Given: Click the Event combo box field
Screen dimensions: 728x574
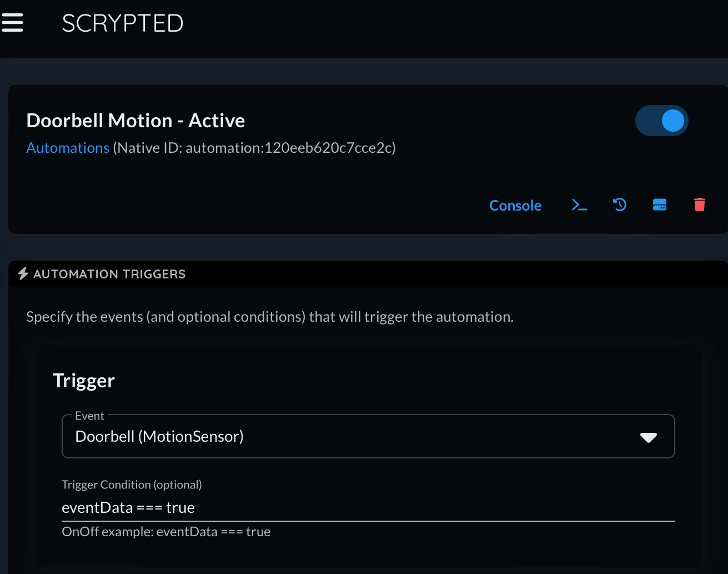Looking at the screenshot, I should coord(368,436).
